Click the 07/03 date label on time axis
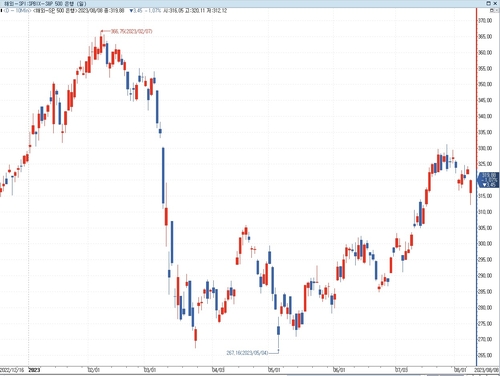 click(401, 370)
